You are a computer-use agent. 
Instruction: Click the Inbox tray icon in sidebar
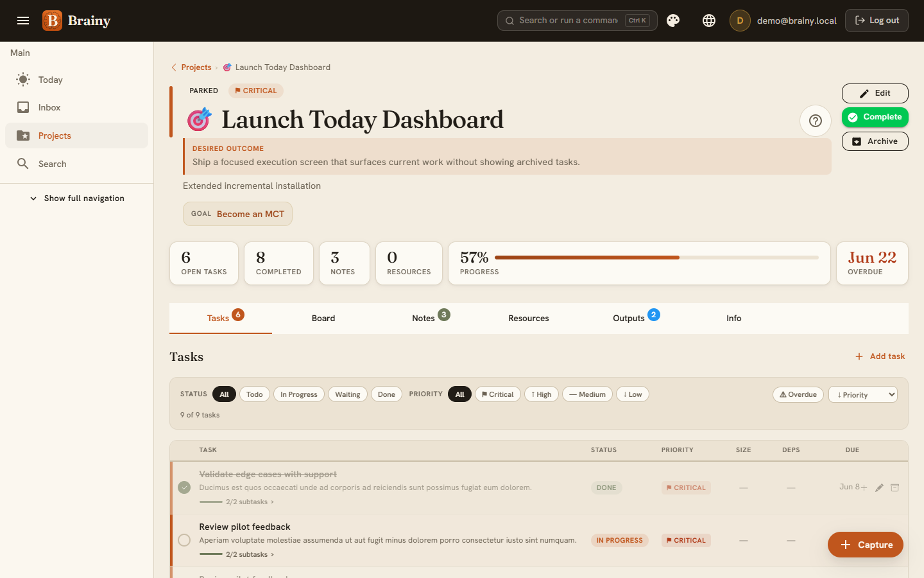23,107
